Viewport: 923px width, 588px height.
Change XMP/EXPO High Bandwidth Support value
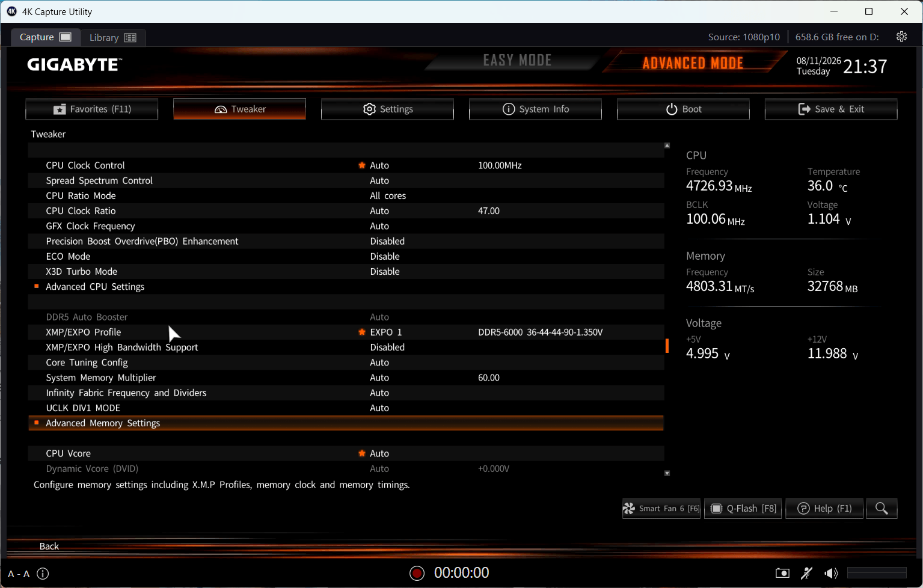point(387,348)
